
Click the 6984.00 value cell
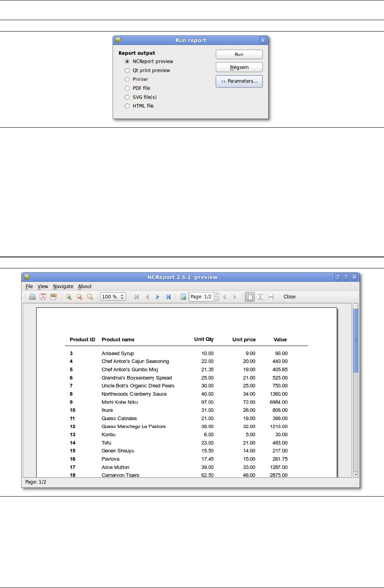(279, 402)
